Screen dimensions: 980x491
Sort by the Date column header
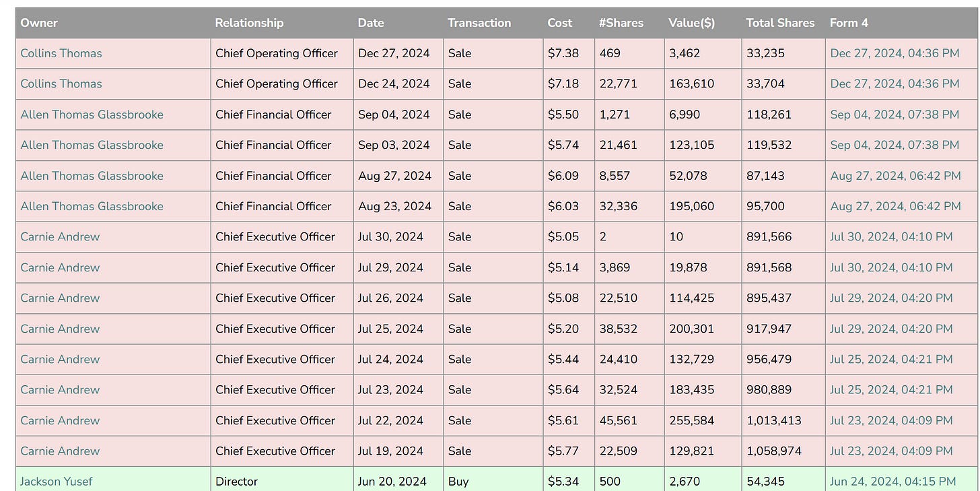[371, 23]
